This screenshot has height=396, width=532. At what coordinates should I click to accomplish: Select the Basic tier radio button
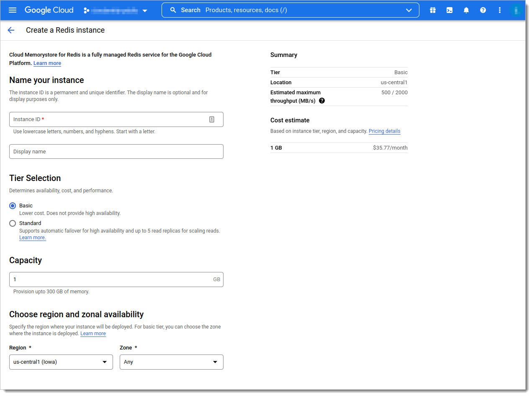tap(13, 206)
